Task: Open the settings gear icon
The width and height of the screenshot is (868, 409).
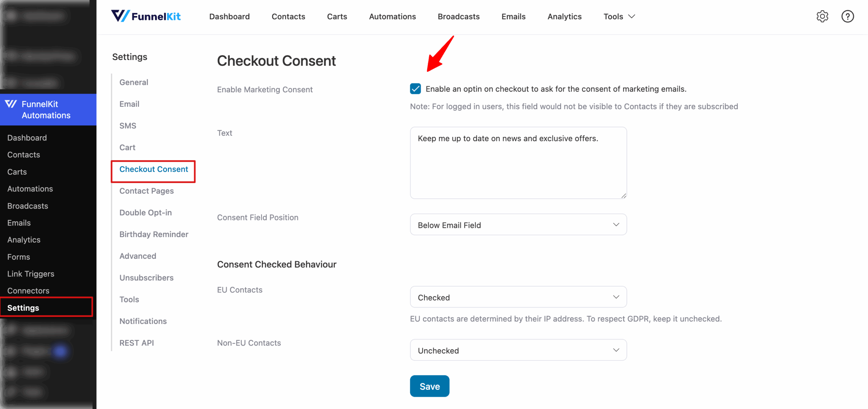Action: click(x=822, y=16)
